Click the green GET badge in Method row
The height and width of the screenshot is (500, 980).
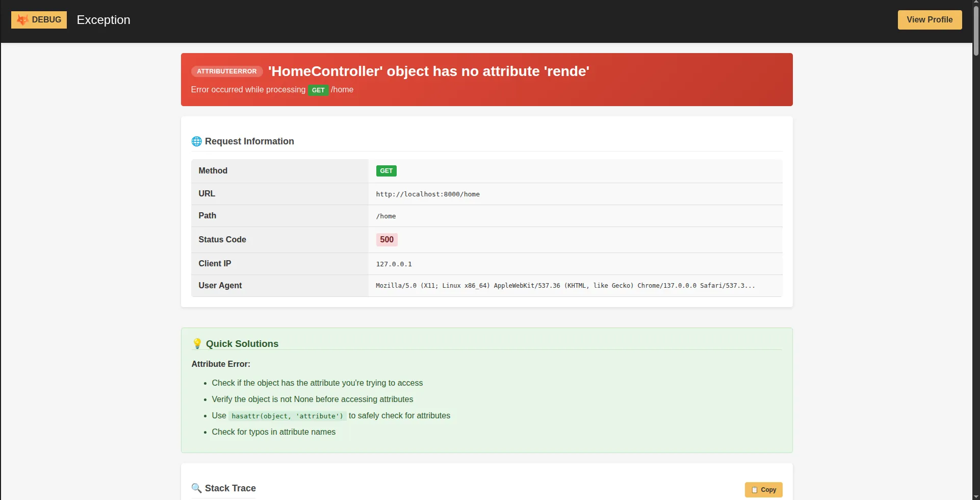pyautogui.click(x=386, y=171)
